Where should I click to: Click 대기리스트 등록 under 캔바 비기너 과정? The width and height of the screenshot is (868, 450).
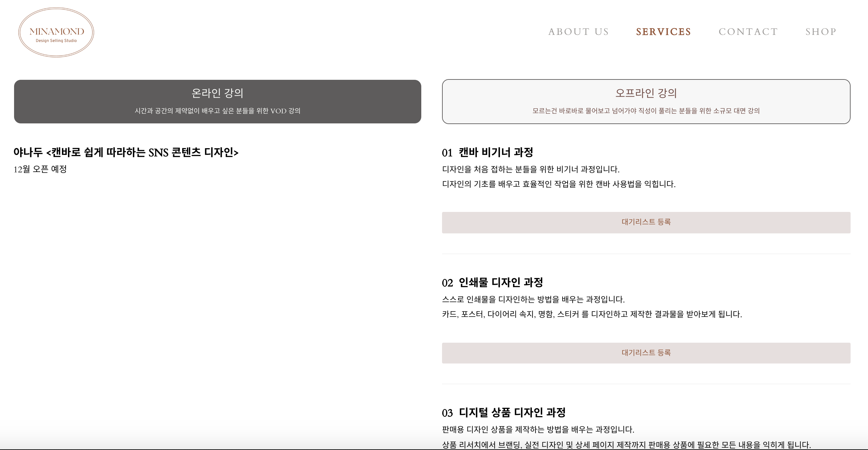pos(646,222)
